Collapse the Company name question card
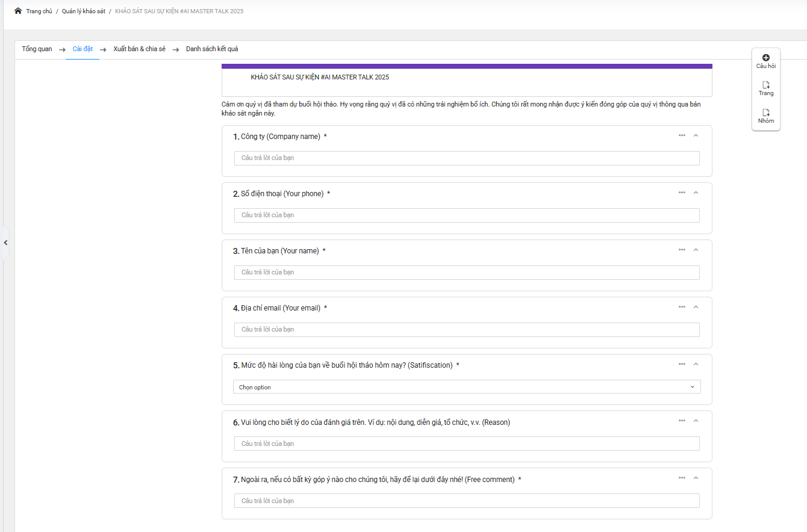 (x=696, y=135)
